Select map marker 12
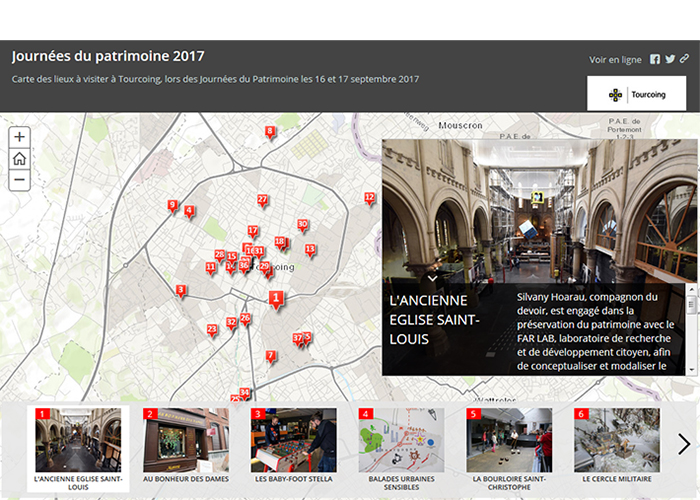This screenshot has height=500, width=700. pos(370,197)
